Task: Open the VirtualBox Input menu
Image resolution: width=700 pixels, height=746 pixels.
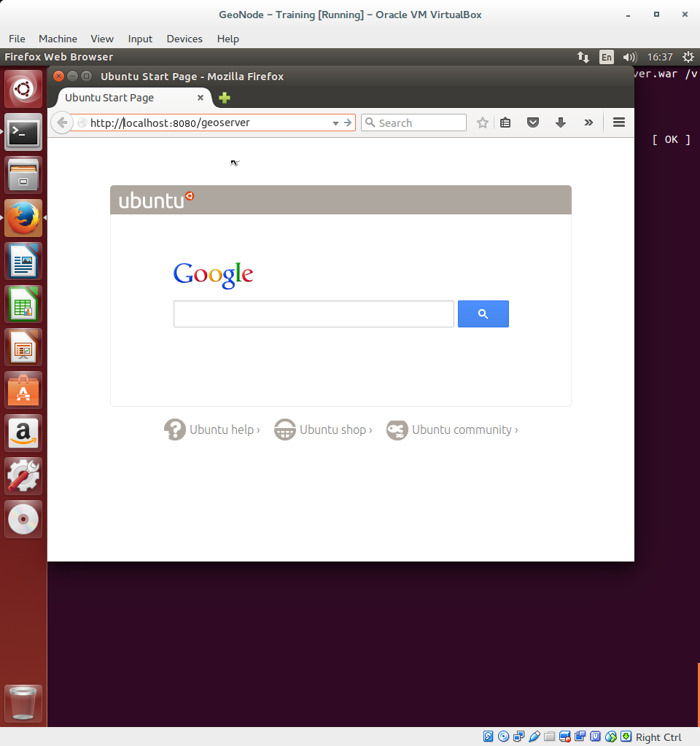Action: tap(140, 39)
